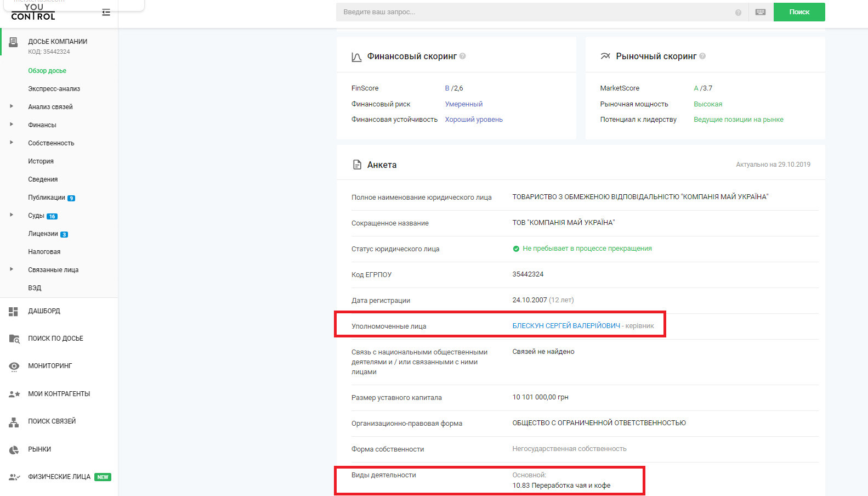The image size is (868, 496).
Task: Click the search query input field
Action: click(532, 12)
